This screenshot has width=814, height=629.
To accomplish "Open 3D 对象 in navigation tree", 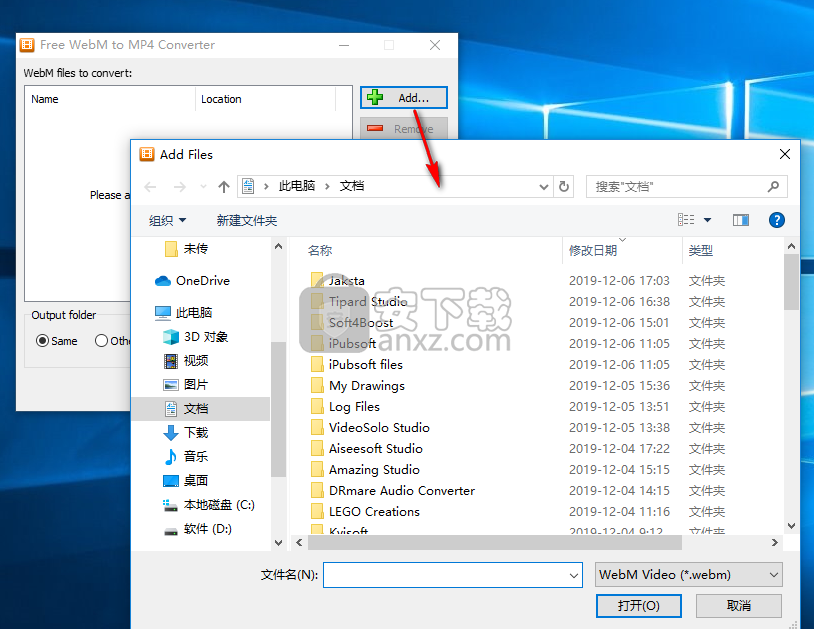I will (196, 337).
